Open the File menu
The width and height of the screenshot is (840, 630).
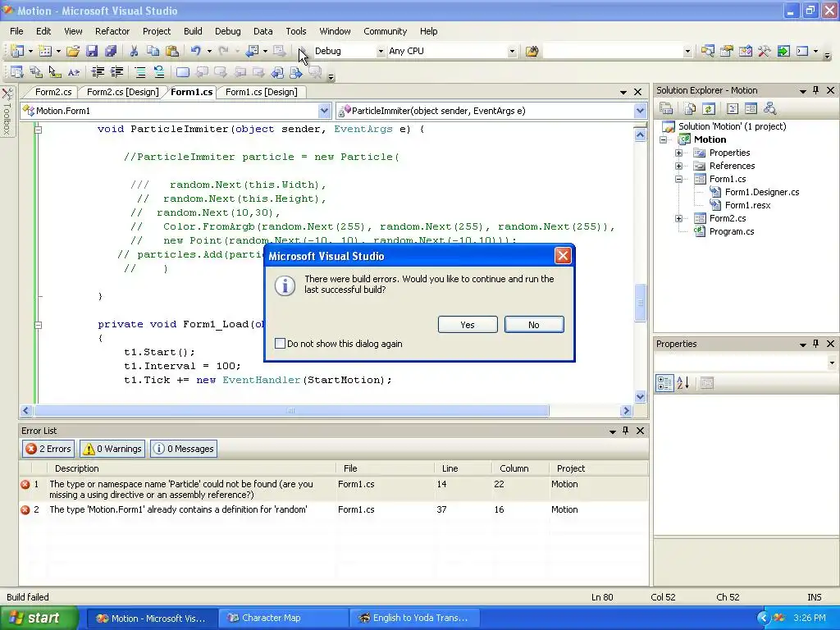(16, 31)
